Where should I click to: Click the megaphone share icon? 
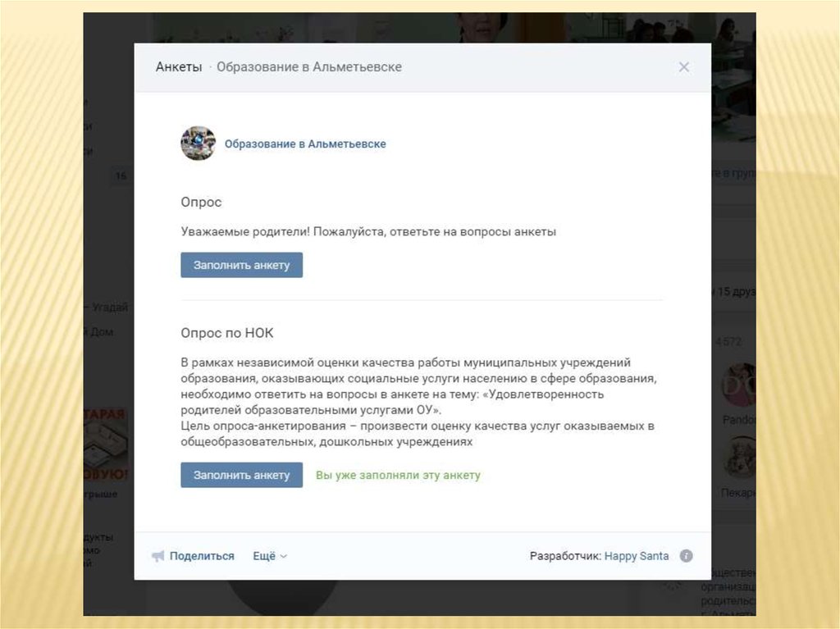point(158,555)
